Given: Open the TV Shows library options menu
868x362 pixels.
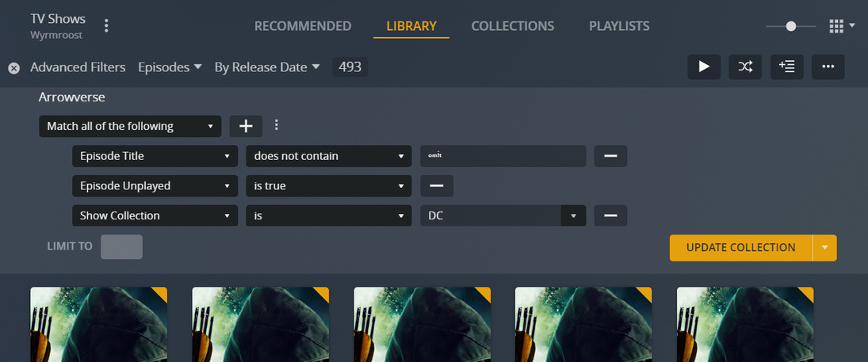Looking at the screenshot, I should tap(107, 26).
